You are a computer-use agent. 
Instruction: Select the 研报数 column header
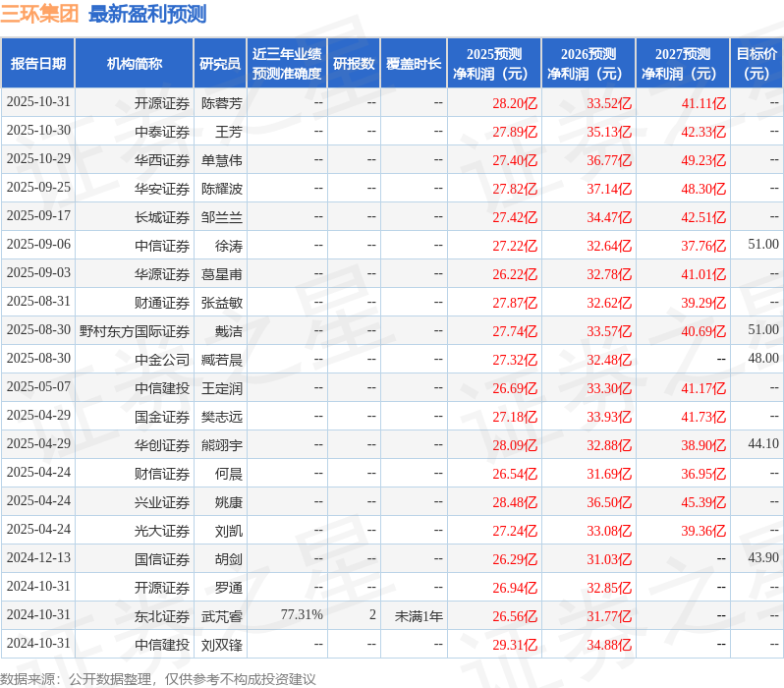354,64
